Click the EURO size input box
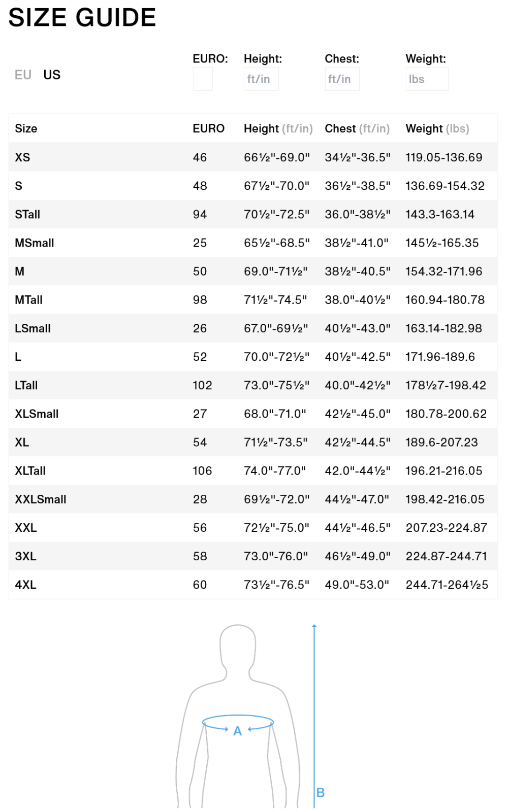Image resolution: width=508 pixels, height=812 pixels. point(203,79)
